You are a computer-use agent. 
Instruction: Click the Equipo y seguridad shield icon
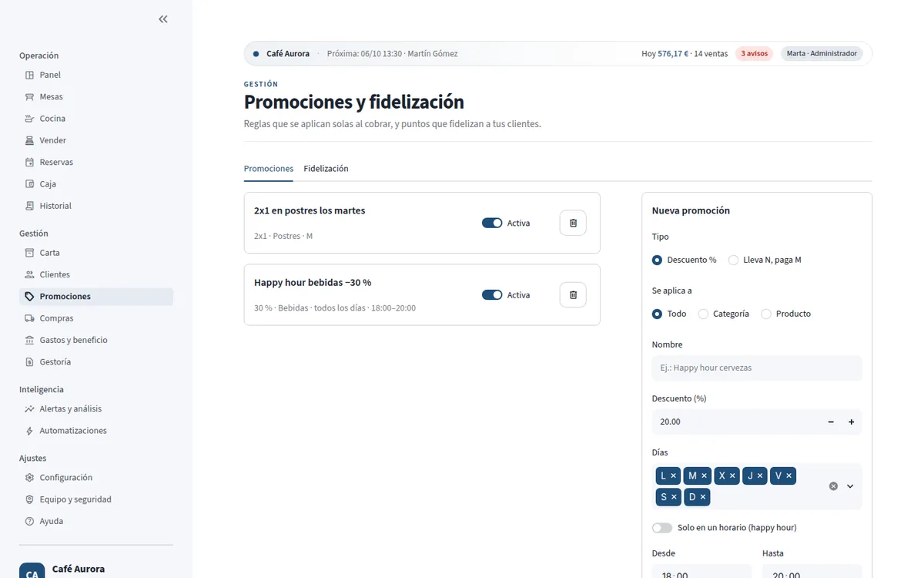coord(29,499)
